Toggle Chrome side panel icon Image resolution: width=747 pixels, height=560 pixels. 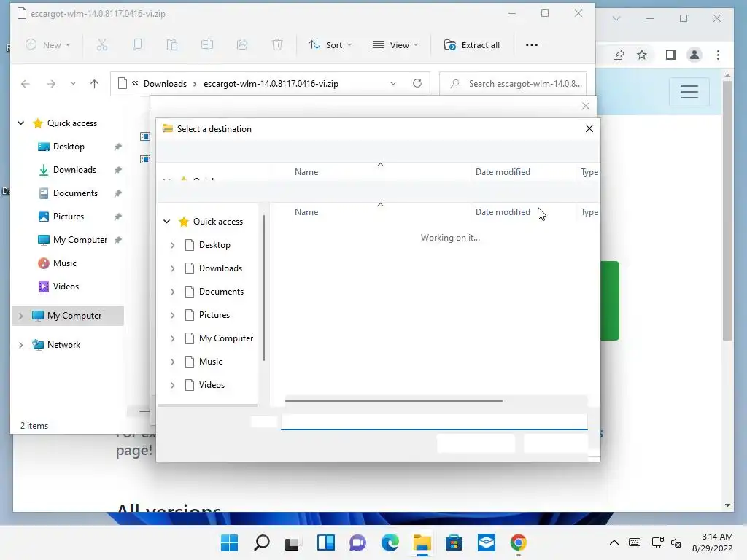point(671,55)
